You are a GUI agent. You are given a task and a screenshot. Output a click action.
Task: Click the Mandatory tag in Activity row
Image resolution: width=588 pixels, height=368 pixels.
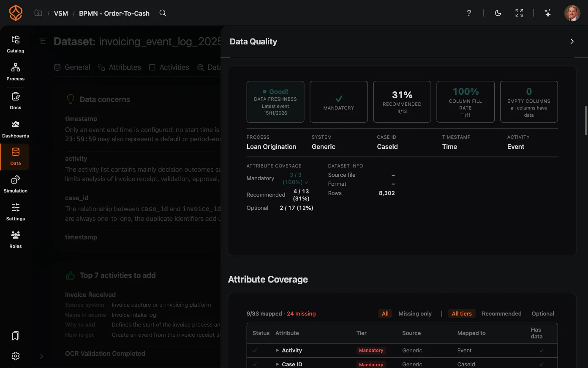[371, 350]
